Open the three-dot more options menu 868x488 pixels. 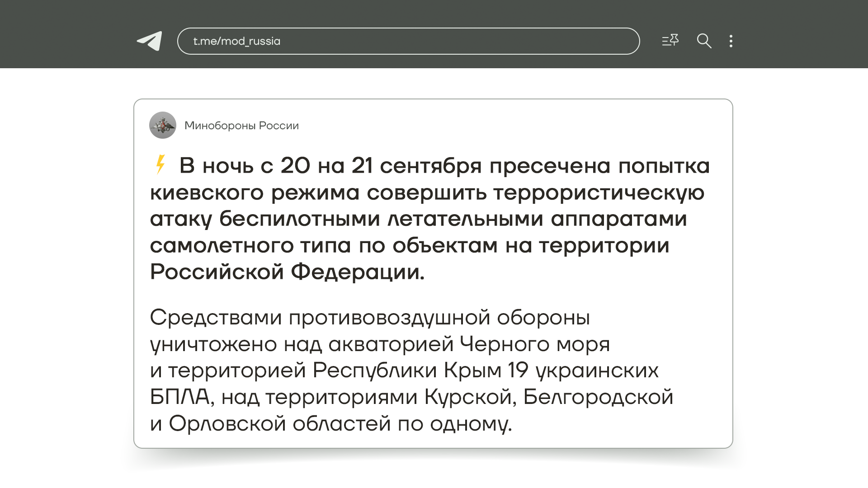731,41
